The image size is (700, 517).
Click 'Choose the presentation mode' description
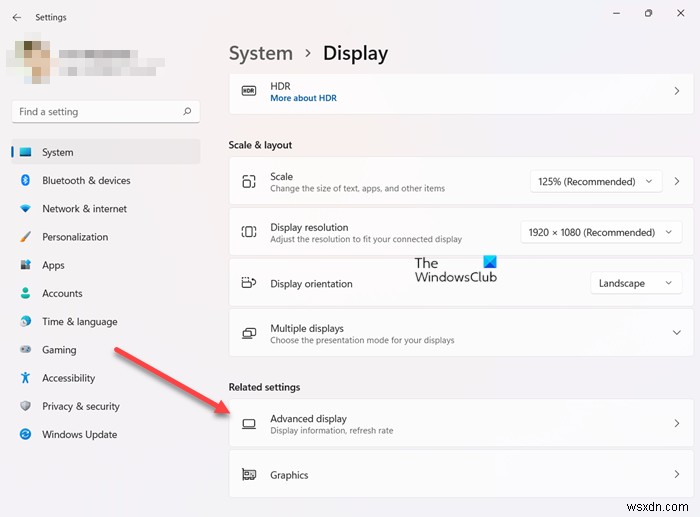click(x=362, y=340)
